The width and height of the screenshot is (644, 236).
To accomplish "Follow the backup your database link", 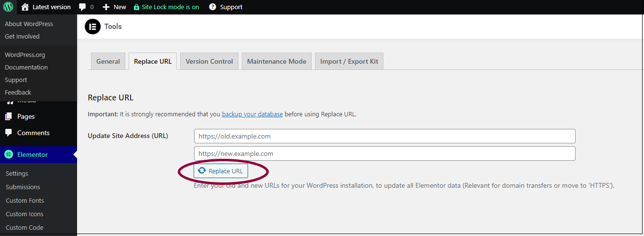I will tap(252, 114).
